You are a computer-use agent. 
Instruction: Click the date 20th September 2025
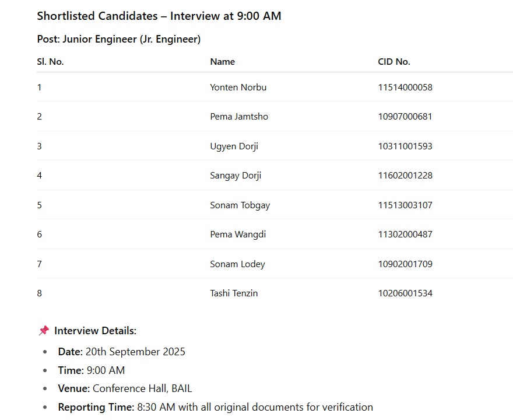tap(135, 352)
